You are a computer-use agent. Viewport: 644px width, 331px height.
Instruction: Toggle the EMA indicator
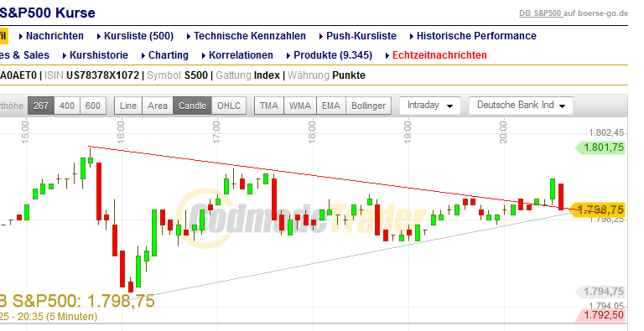coord(331,106)
